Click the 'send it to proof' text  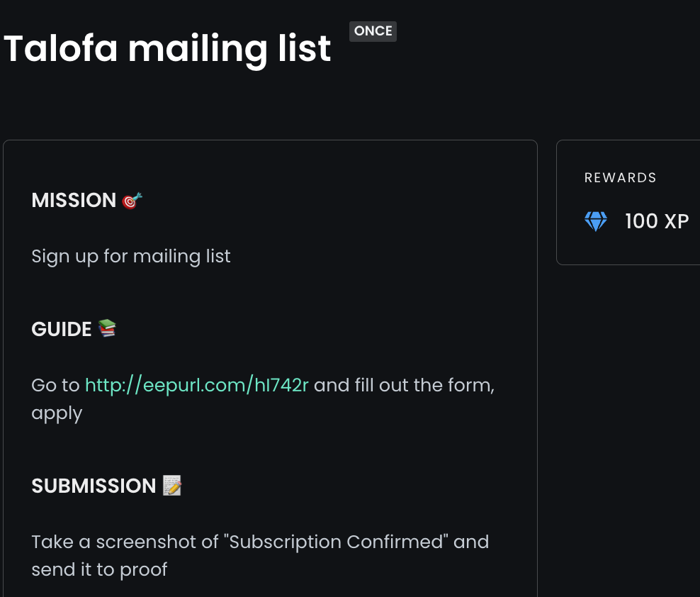tap(99, 570)
